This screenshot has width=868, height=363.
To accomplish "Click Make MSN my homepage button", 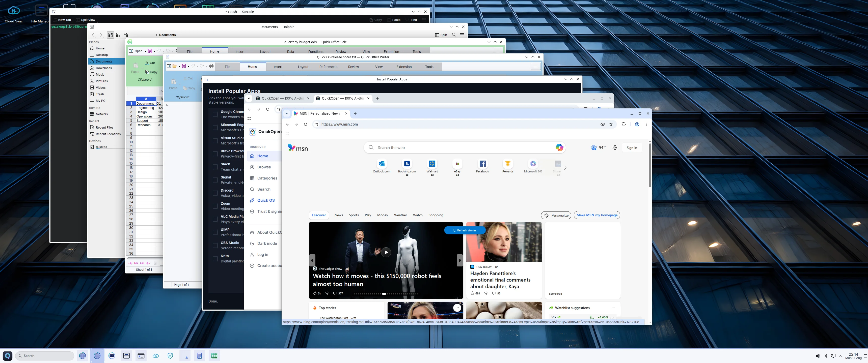I will tap(597, 215).
